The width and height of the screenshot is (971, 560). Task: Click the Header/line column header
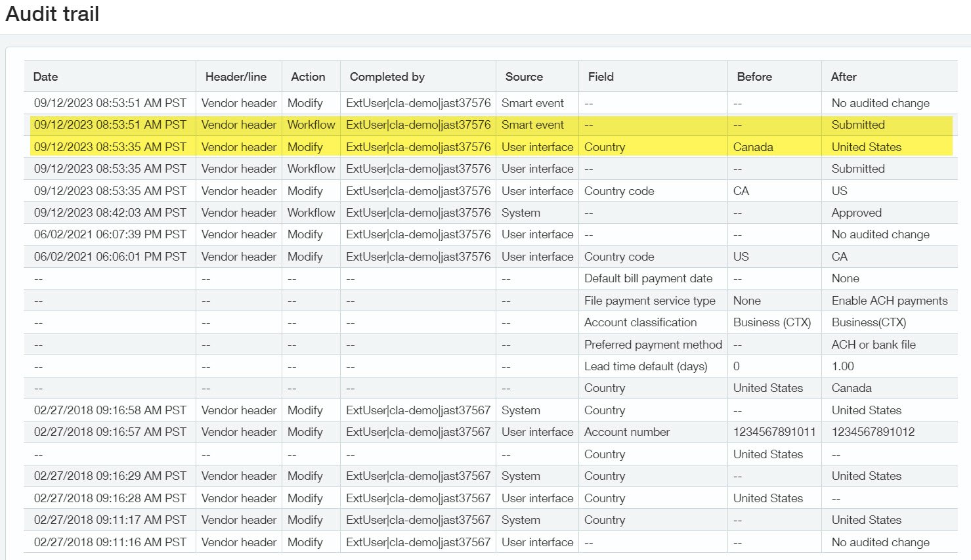(x=236, y=77)
